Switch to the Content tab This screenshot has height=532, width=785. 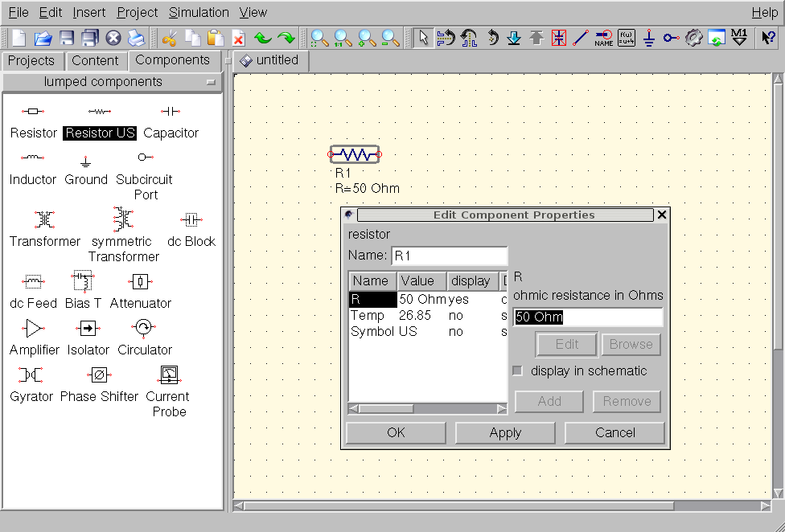pyautogui.click(x=95, y=60)
